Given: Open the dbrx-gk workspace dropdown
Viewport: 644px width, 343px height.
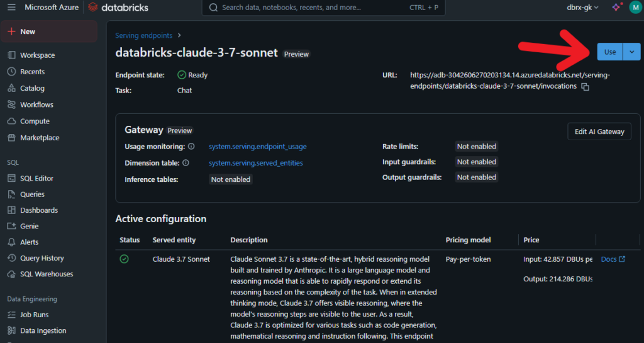Looking at the screenshot, I should tap(582, 8).
